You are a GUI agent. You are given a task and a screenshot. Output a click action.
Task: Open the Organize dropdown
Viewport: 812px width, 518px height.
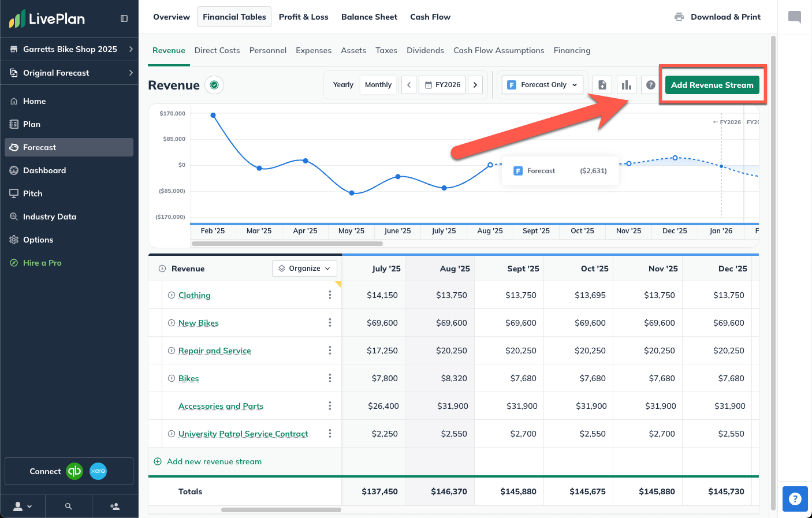[304, 268]
